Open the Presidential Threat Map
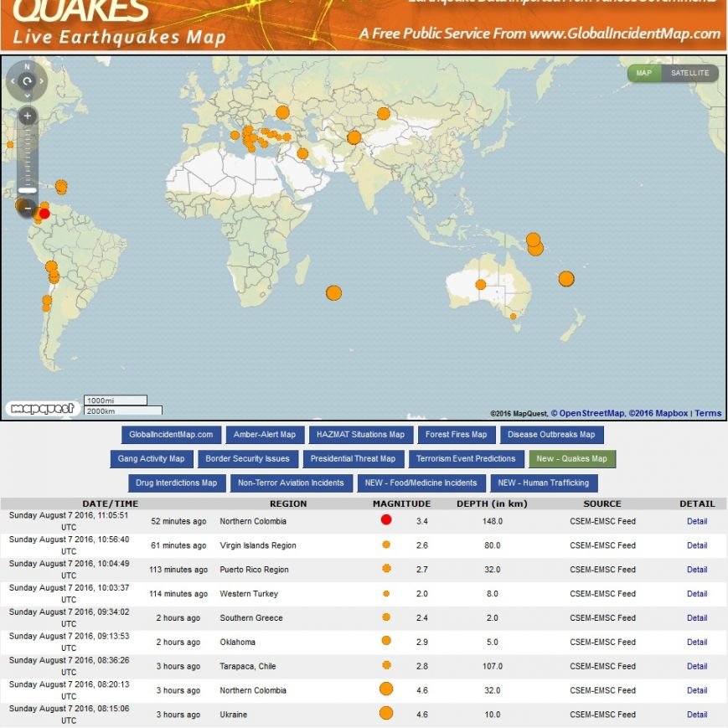Image resolution: width=728 pixels, height=728 pixels. (x=354, y=459)
